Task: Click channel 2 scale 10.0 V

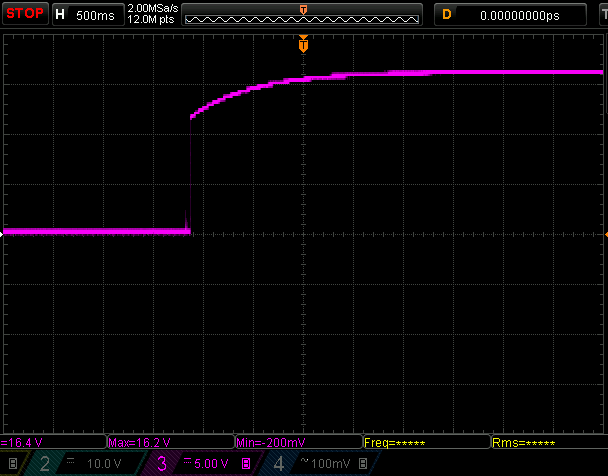Action: point(104,464)
